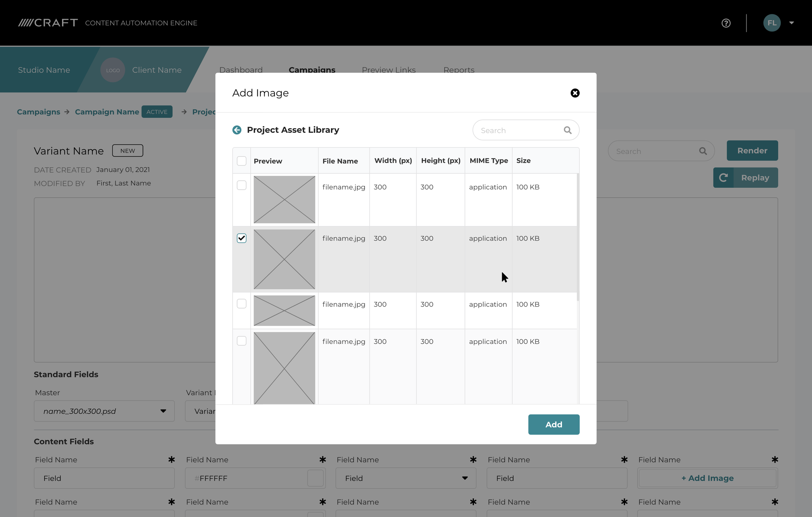Click the FL user avatar

[x=771, y=23]
